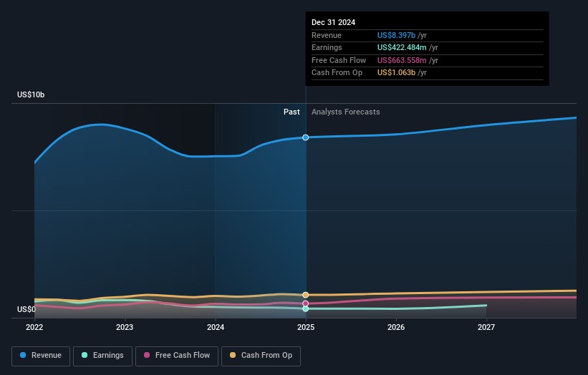This screenshot has height=375, width=588.
Task: Click the orange Cash From Op marker at 2025
Action: click(306, 295)
